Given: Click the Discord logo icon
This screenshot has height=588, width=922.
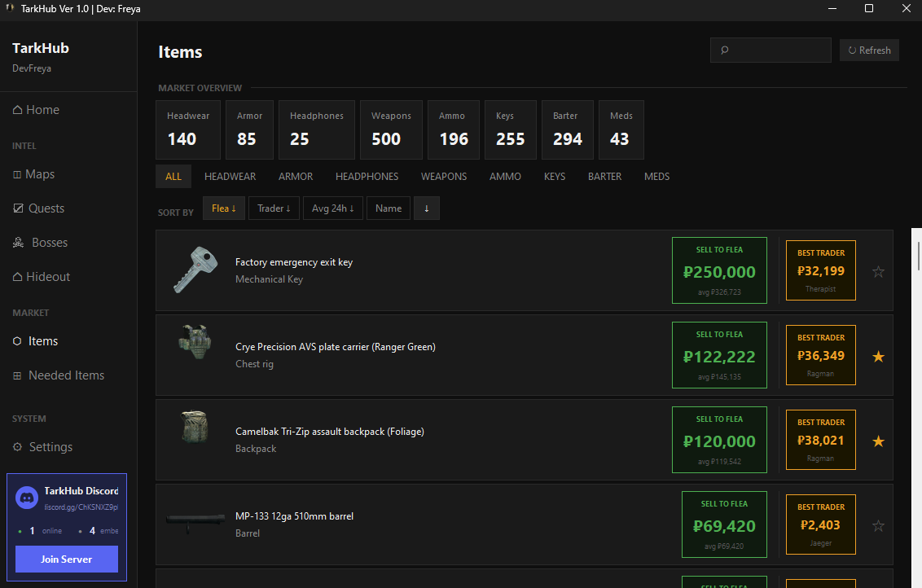Looking at the screenshot, I should pos(26,498).
